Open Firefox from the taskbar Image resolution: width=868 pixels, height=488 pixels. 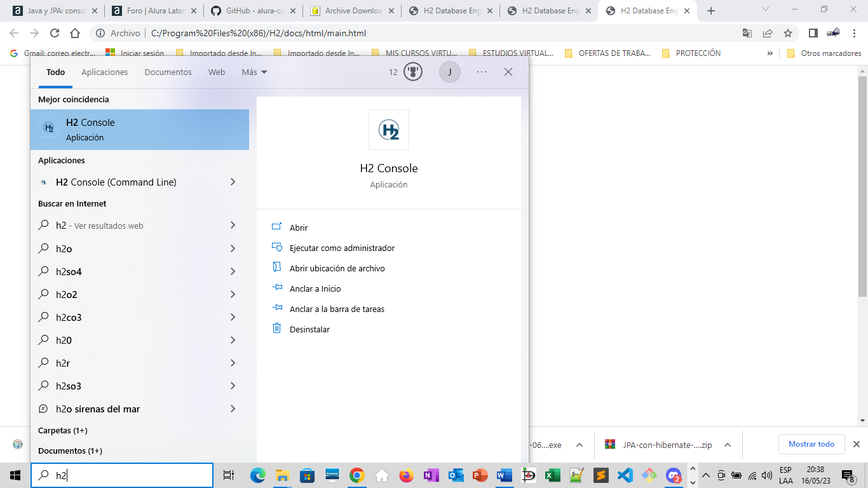406,475
